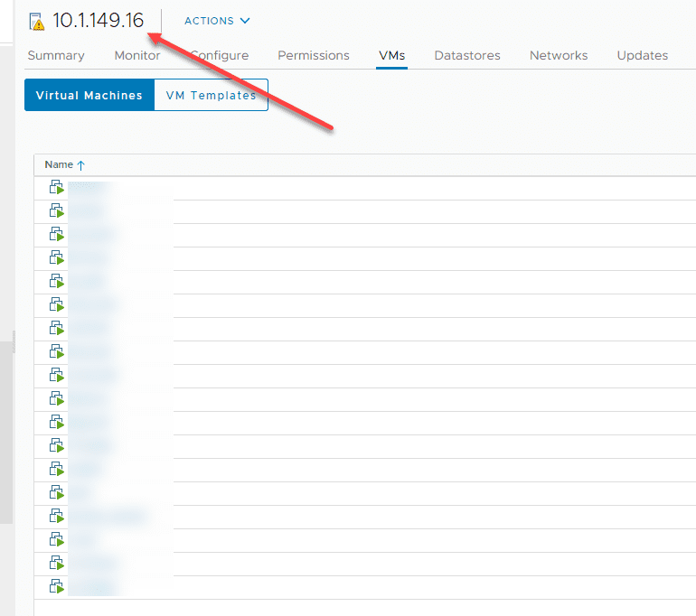This screenshot has height=616, width=696.
Task: Sort the list by Name column header
Action: (x=59, y=164)
